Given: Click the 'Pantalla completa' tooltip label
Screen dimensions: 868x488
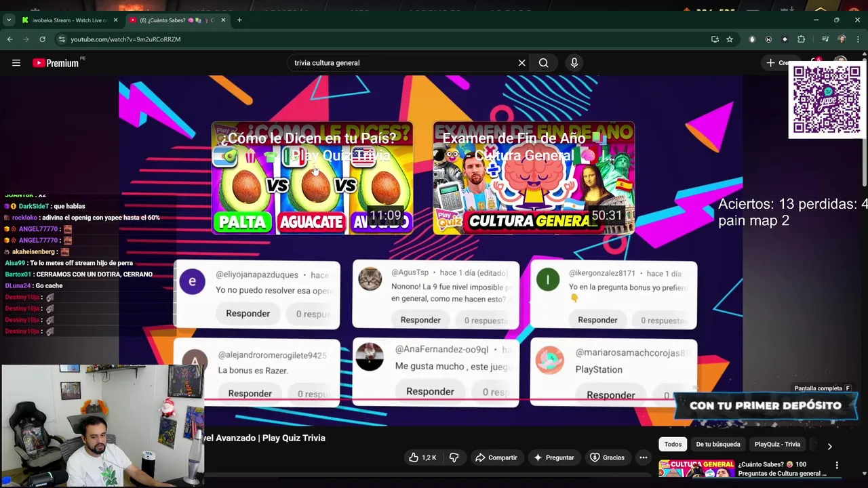Looking at the screenshot, I should point(823,388).
